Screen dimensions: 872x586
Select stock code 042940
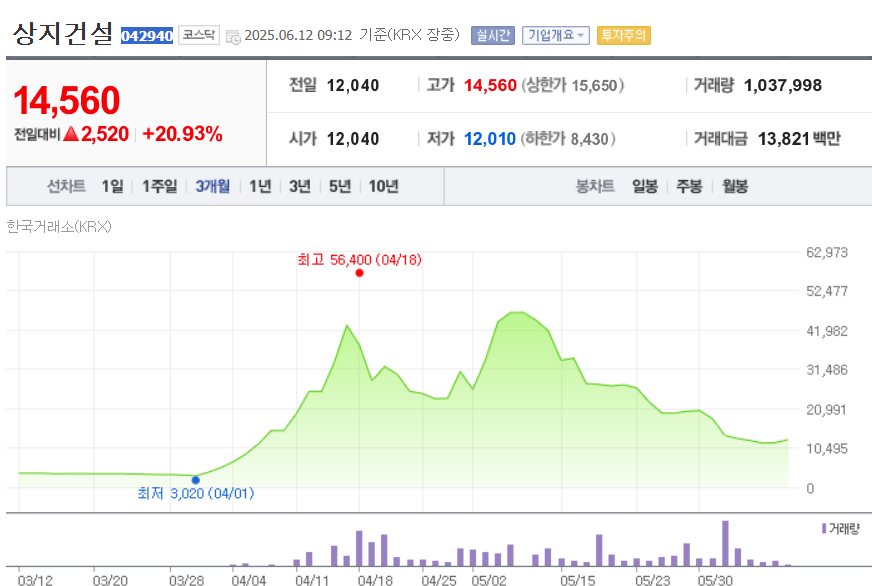tap(147, 36)
